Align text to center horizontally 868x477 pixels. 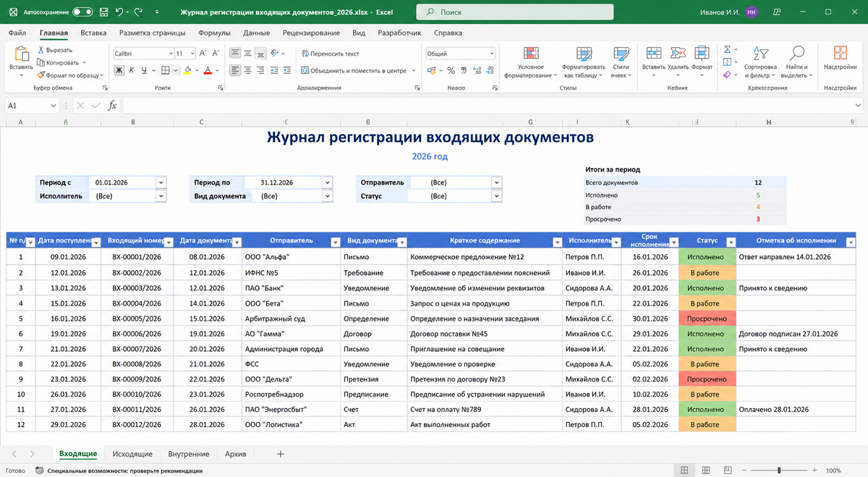[247, 70]
